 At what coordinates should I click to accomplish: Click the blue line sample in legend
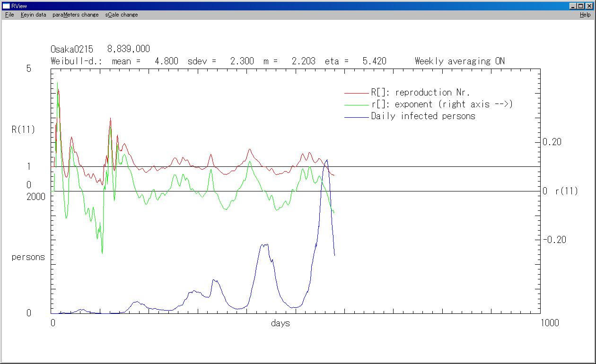click(357, 117)
